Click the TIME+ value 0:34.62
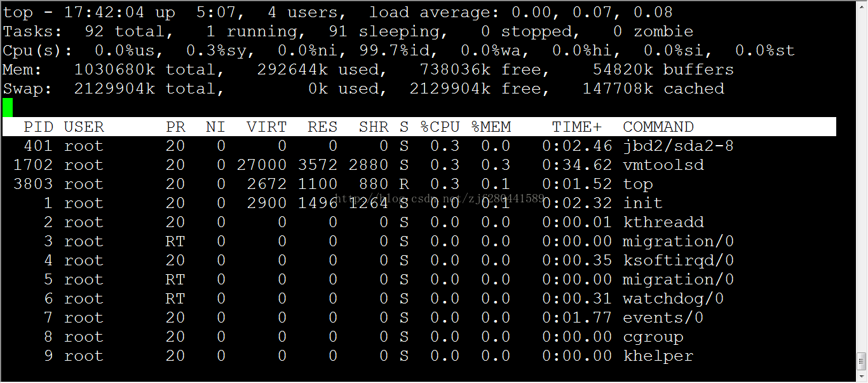Screen dimensions: 868x383 coord(577,165)
